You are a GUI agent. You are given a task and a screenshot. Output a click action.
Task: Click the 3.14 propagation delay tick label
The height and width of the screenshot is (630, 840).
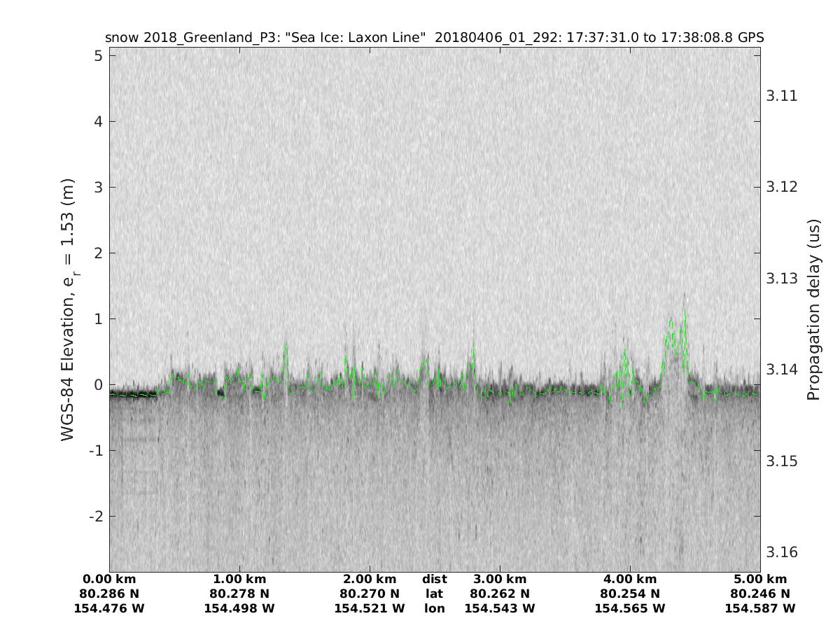tap(782, 370)
